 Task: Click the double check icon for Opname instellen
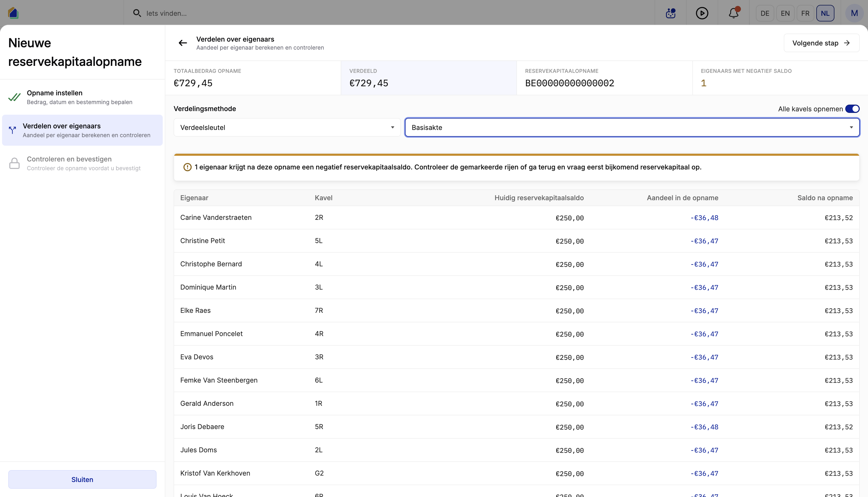pyautogui.click(x=14, y=97)
